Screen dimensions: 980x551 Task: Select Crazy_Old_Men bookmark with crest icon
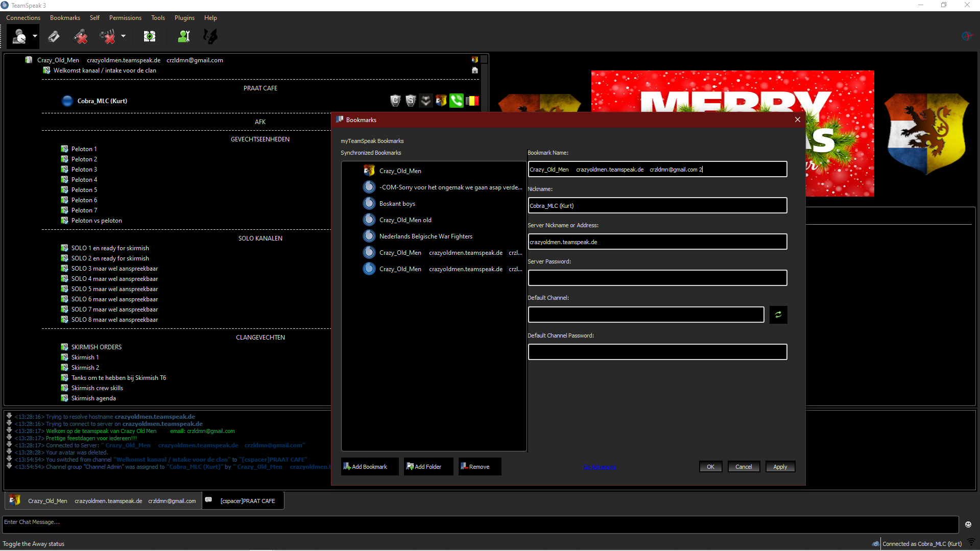[x=400, y=171]
